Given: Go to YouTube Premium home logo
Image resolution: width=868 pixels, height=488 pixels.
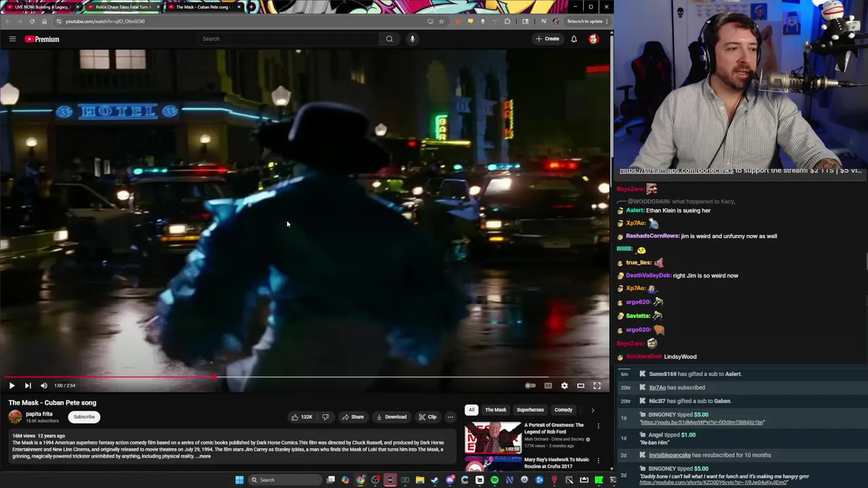Looking at the screenshot, I should (42, 39).
